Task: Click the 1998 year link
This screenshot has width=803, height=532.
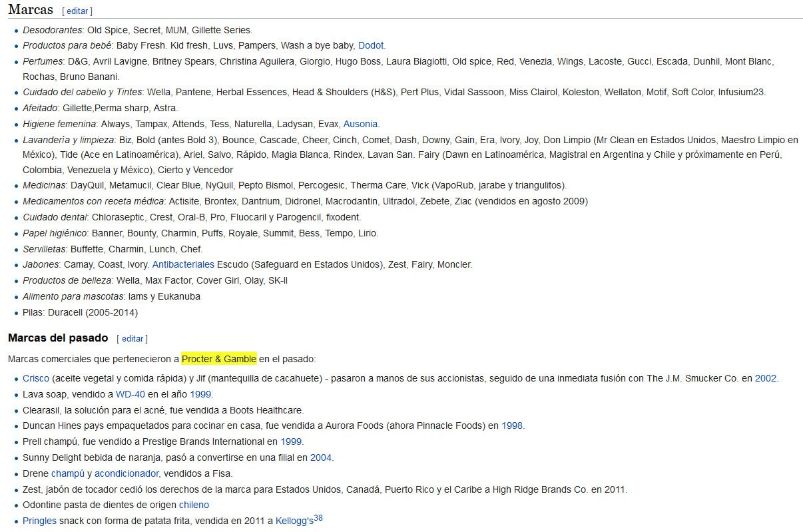Action: tap(512, 425)
